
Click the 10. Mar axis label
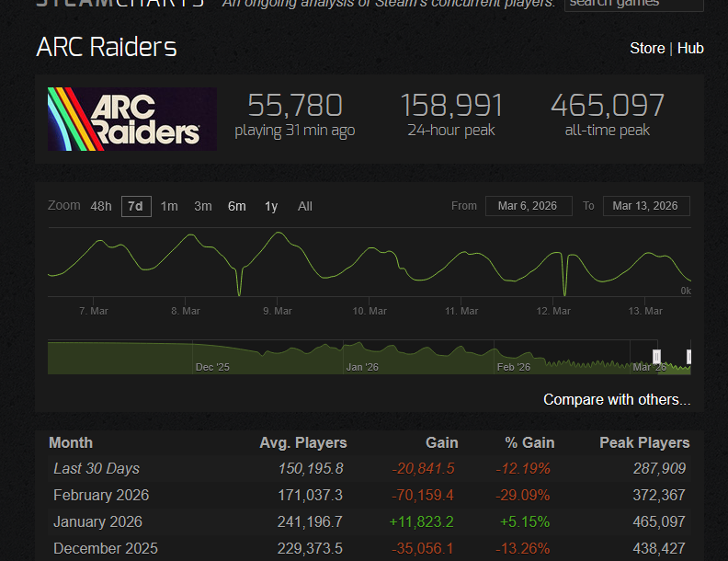(x=370, y=311)
